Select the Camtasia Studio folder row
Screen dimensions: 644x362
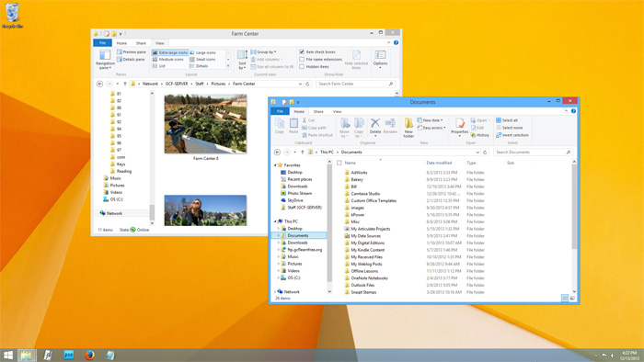pos(365,194)
